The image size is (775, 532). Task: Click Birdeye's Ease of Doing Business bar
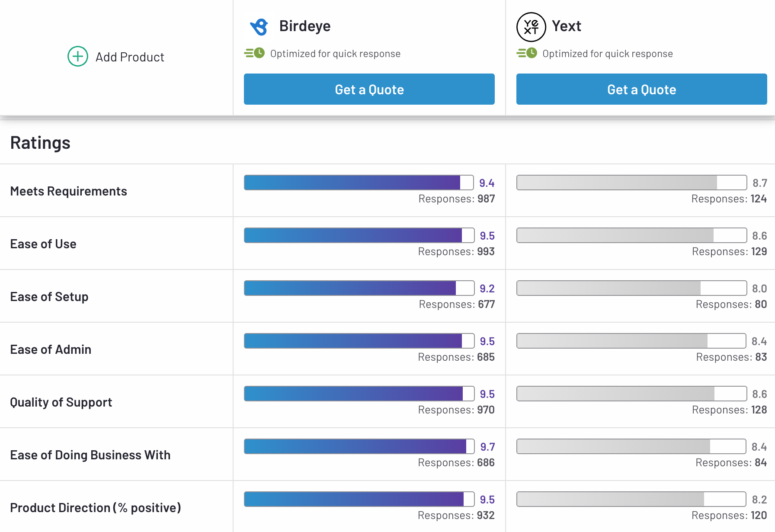point(359,446)
